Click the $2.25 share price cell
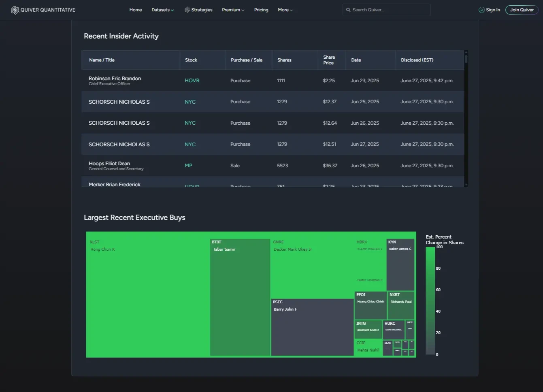The width and height of the screenshot is (543, 392). click(x=329, y=81)
